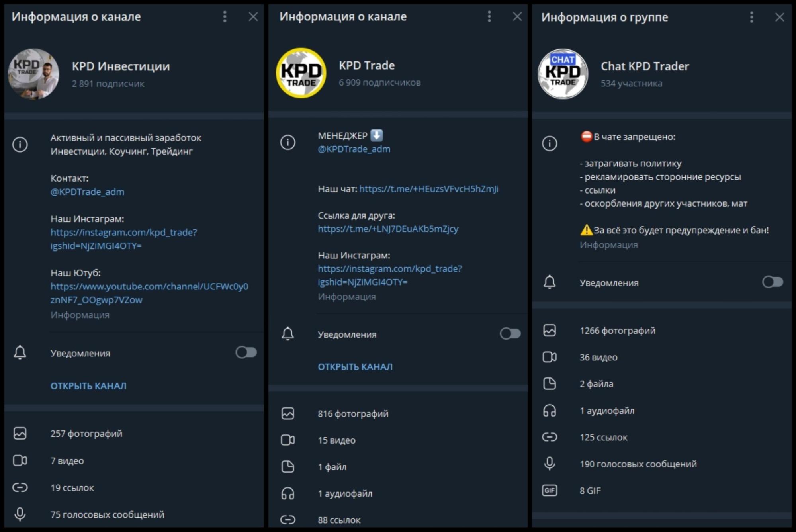Click file icon beside 1 файл
Image resolution: width=796 pixels, height=532 pixels.
click(x=287, y=467)
